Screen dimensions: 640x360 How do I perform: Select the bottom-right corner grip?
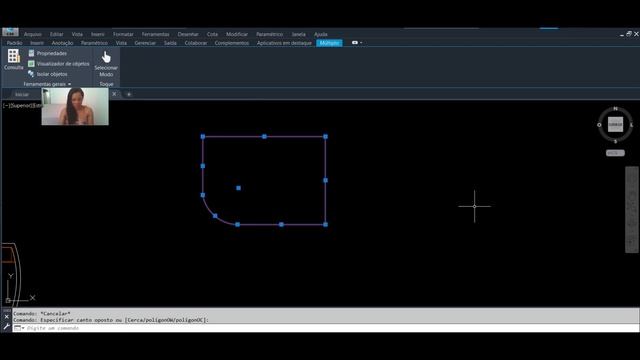(325, 224)
